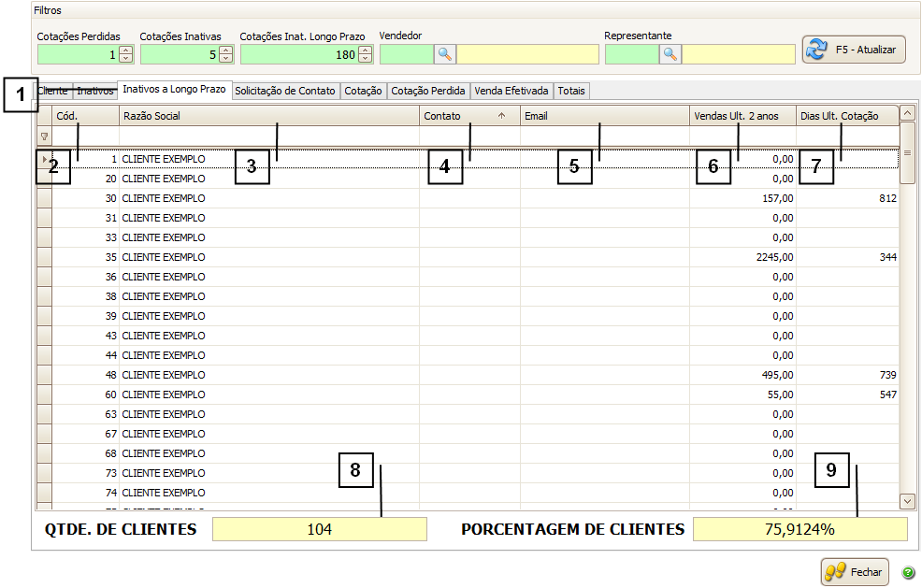Viewport: 922px width, 588px height.
Task: Click the Vendedor code input field
Action: [x=406, y=54]
